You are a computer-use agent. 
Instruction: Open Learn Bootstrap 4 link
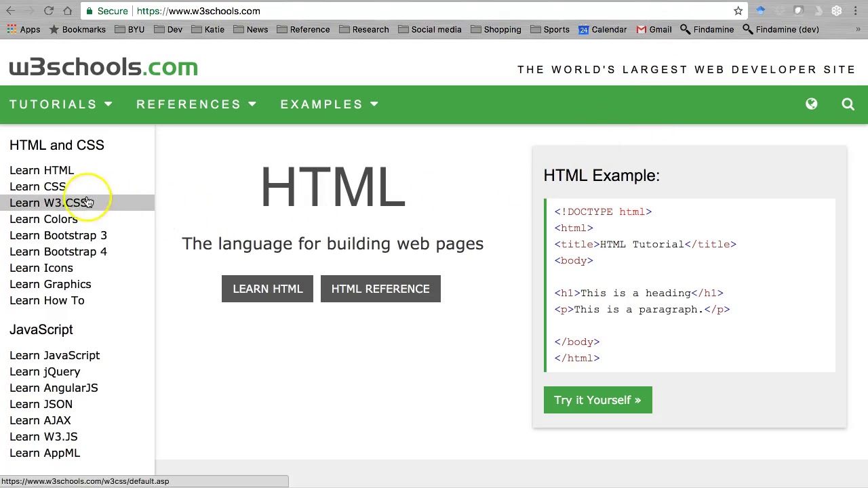[x=58, y=251]
